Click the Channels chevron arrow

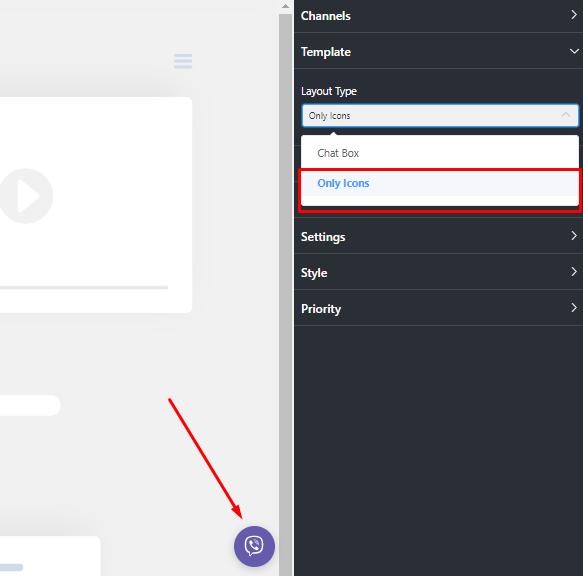coord(574,15)
